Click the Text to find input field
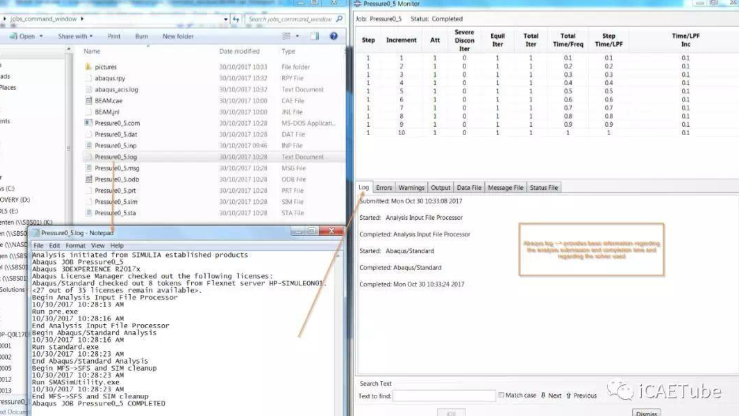Viewport: 739px width, 416px height. click(x=444, y=396)
